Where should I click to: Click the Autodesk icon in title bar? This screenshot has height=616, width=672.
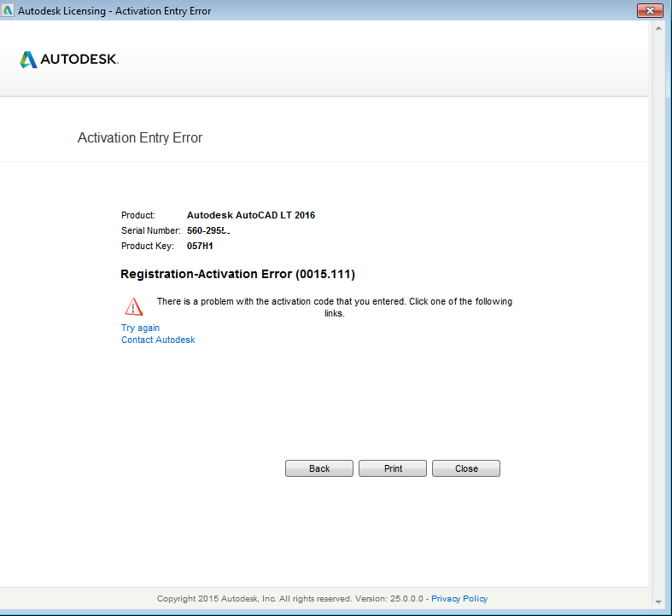tap(8, 10)
